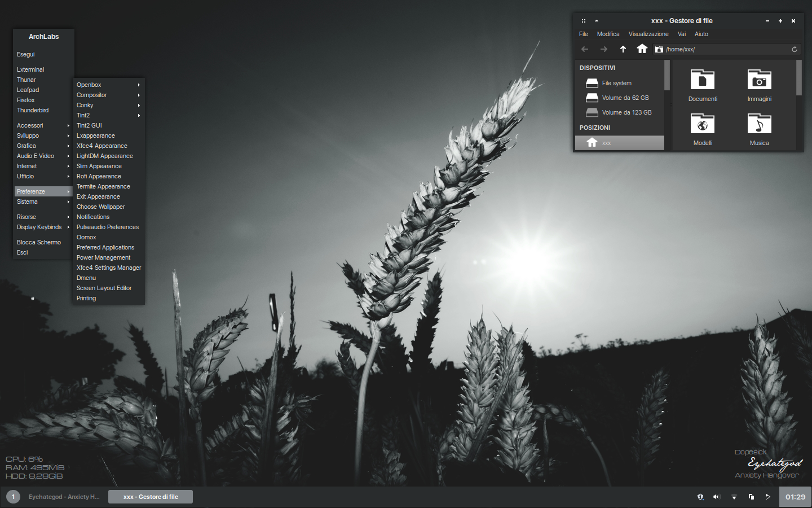
Task: Select the Volume da 62 GB drive
Action: pyautogui.click(x=620, y=98)
